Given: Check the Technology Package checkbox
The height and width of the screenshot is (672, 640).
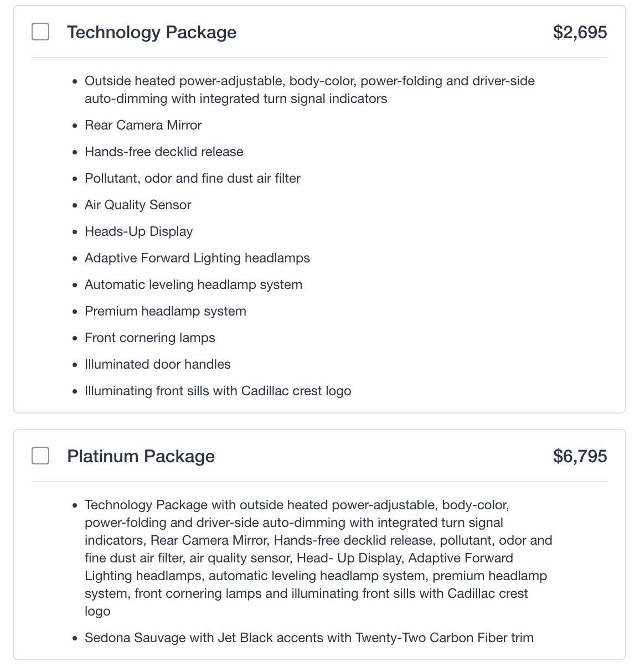Looking at the screenshot, I should pyautogui.click(x=40, y=32).
